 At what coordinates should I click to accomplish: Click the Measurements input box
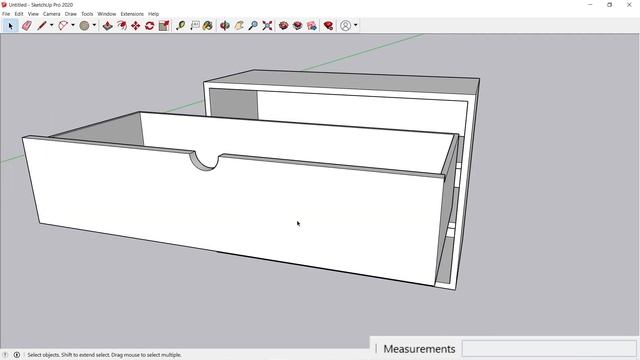[549, 349]
